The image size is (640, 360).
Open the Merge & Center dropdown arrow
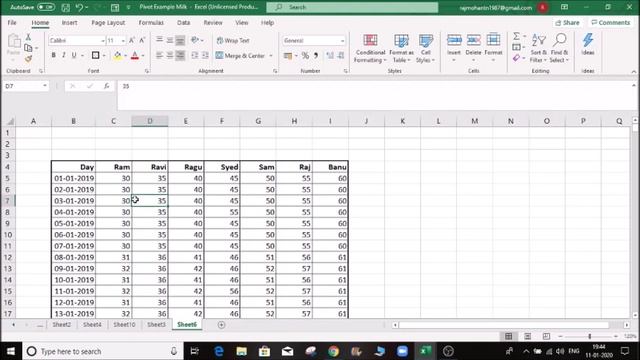click(271, 56)
